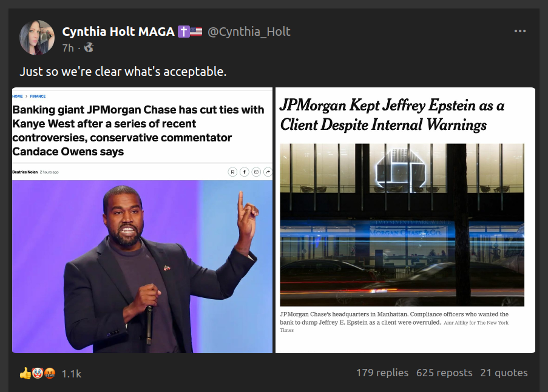Open the three-dot post options menu
The height and width of the screenshot is (392, 548).
pos(519,31)
